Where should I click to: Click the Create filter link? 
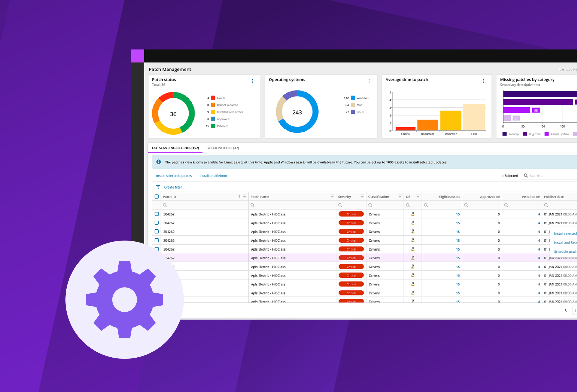coord(173,187)
